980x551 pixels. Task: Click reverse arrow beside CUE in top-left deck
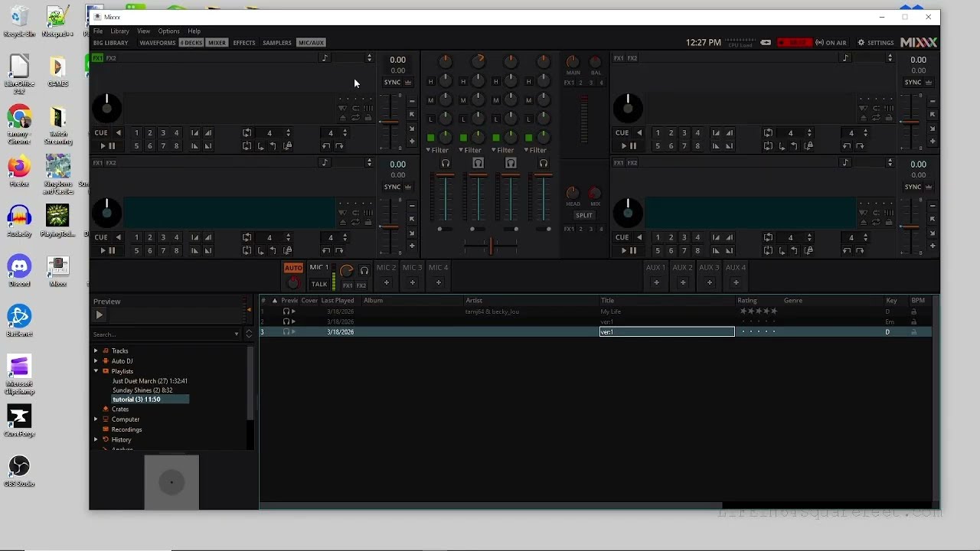[x=119, y=133]
